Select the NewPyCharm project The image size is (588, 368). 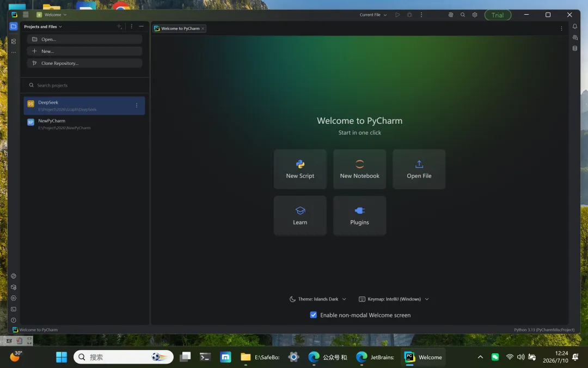[x=84, y=124]
